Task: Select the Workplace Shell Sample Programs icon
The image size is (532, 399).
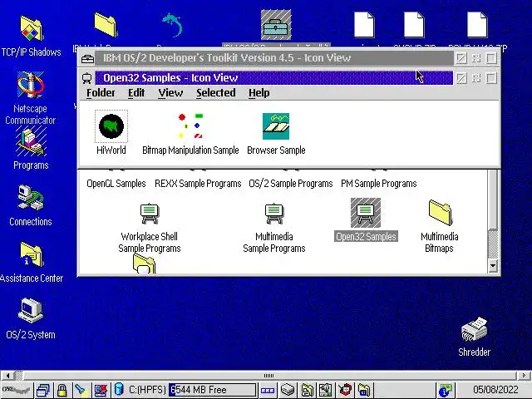Action: coord(150,214)
